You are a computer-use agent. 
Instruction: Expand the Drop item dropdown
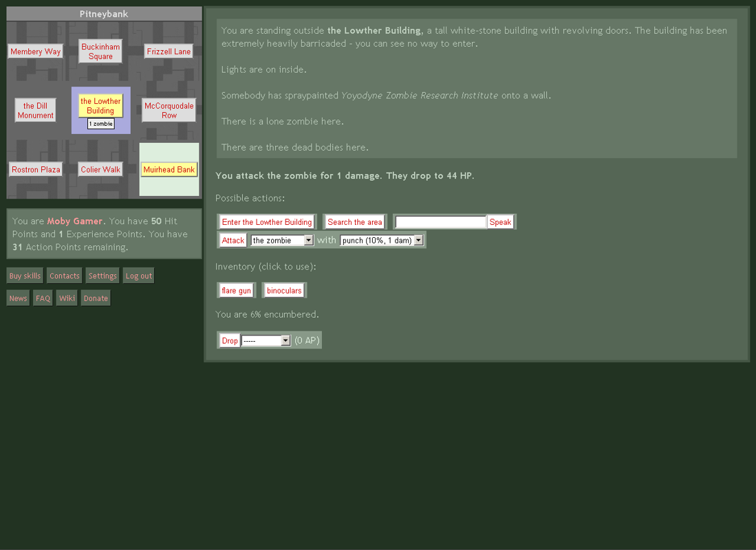[x=266, y=341]
